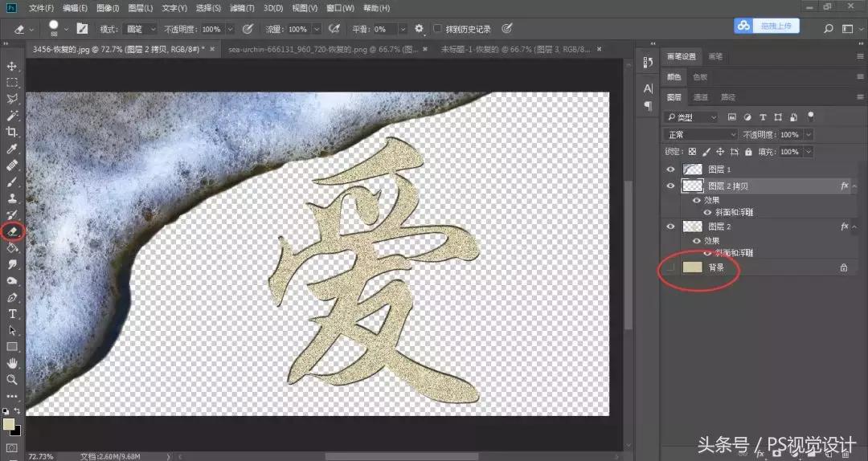
Task: Open layer filter 类型 dropdown
Action: [691, 117]
